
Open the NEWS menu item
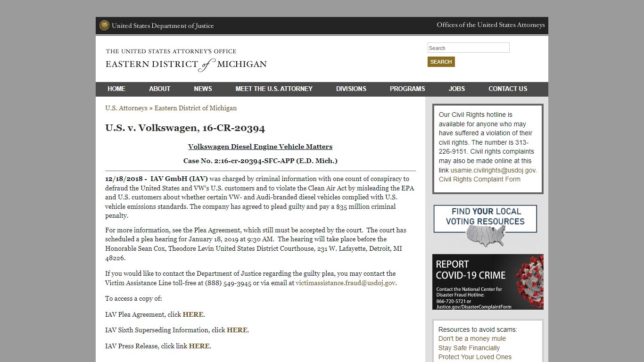click(203, 89)
